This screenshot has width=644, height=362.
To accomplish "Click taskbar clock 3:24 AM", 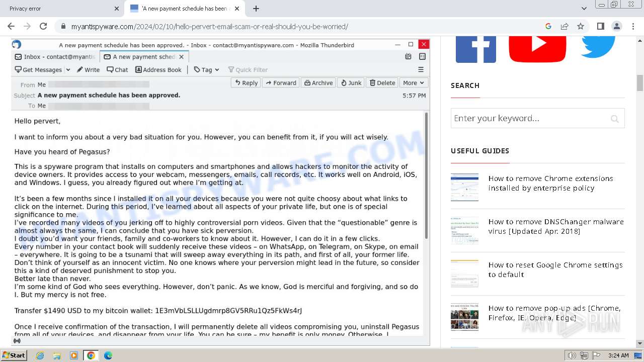I will point(618,355).
